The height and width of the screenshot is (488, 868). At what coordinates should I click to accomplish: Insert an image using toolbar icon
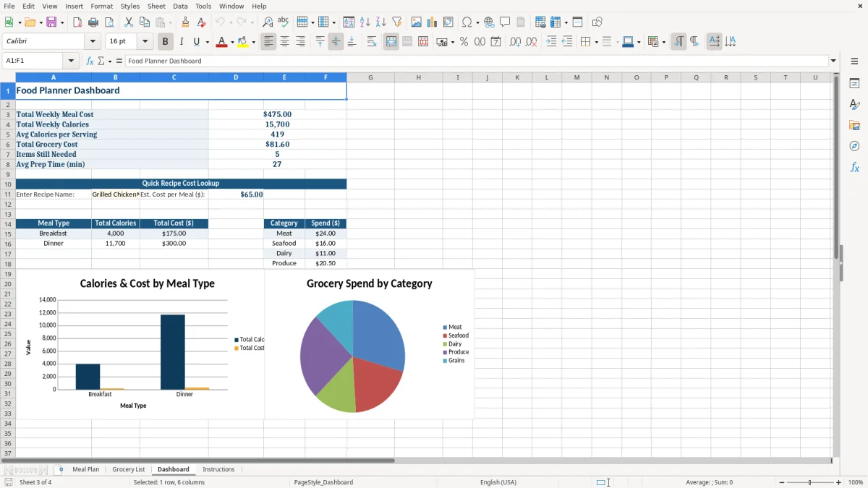pos(417,22)
